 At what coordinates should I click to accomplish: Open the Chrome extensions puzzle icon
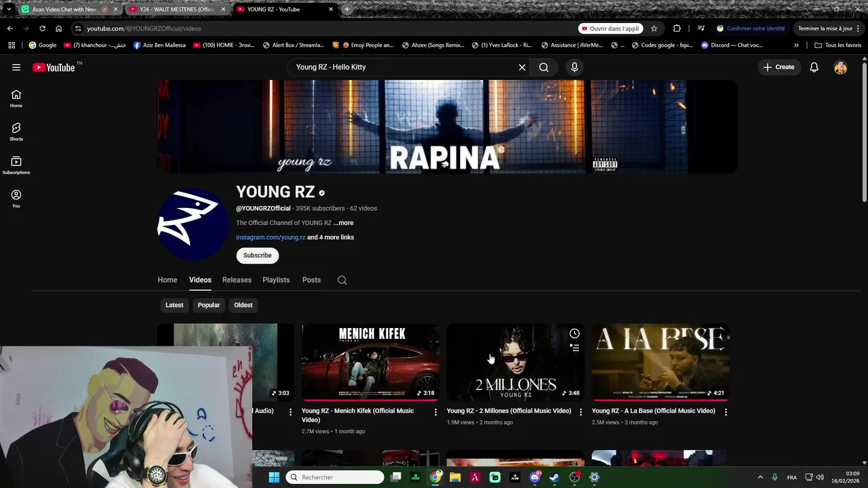click(x=677, y=28)
